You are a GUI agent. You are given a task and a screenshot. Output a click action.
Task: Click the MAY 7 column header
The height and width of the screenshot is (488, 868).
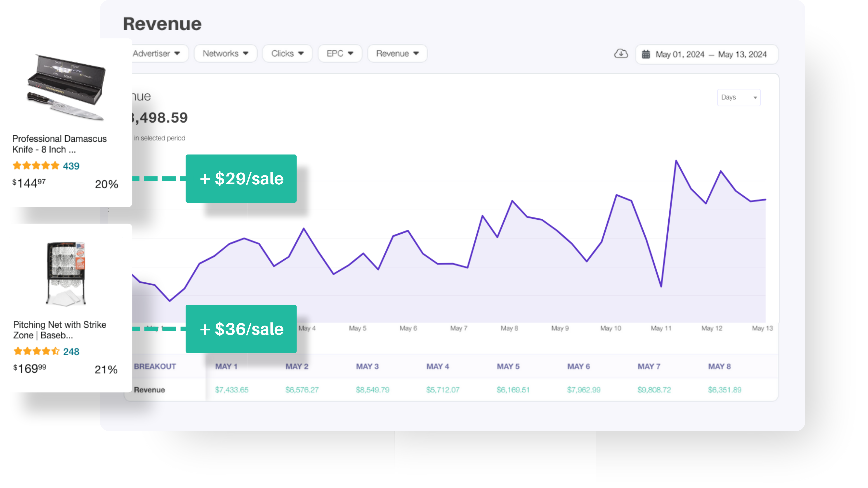[649, 366]
